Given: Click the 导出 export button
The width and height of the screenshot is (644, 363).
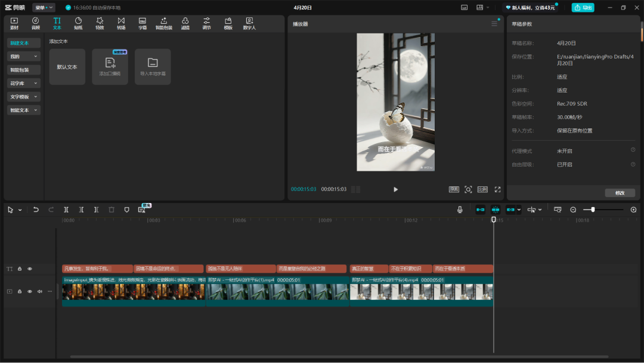Looking at the screenshot, I should click(x=583, y=8).
